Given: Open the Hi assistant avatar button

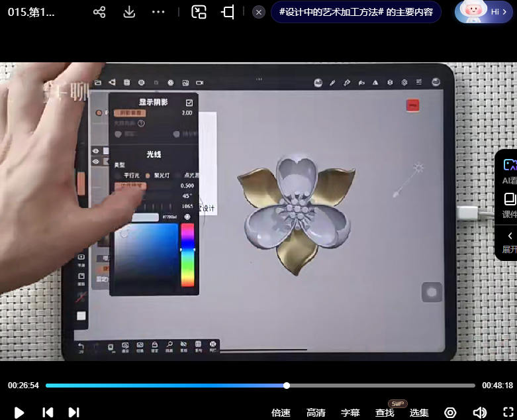Looking at the screenshot, I should 484,12.
